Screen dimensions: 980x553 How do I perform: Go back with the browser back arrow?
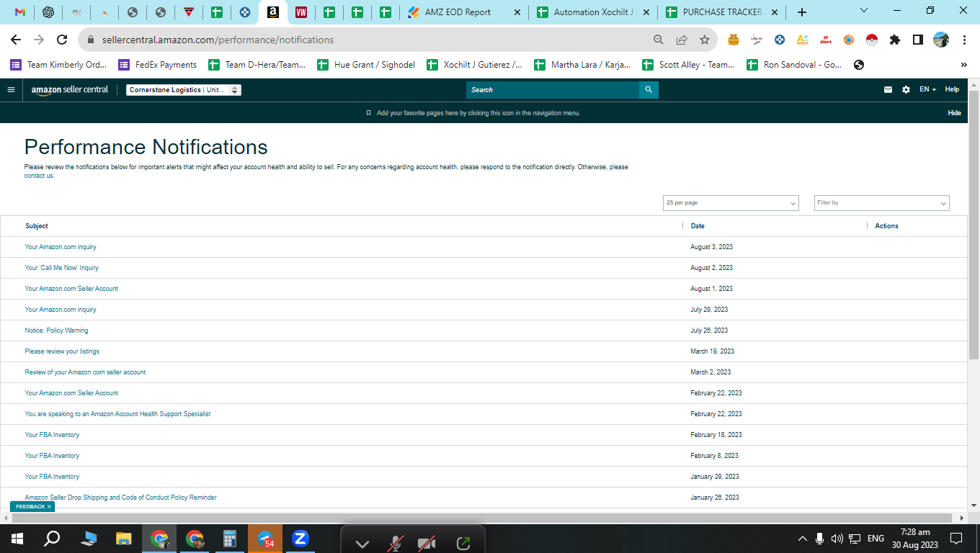(16, 40)
